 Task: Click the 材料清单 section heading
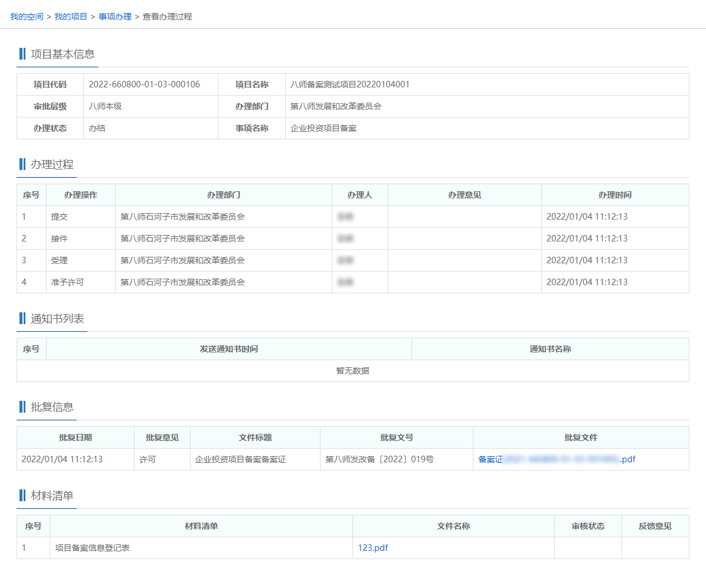52,496
